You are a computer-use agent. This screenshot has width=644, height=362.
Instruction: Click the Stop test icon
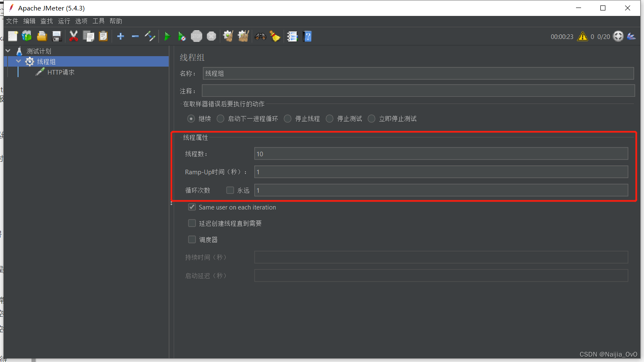[196, 36]
